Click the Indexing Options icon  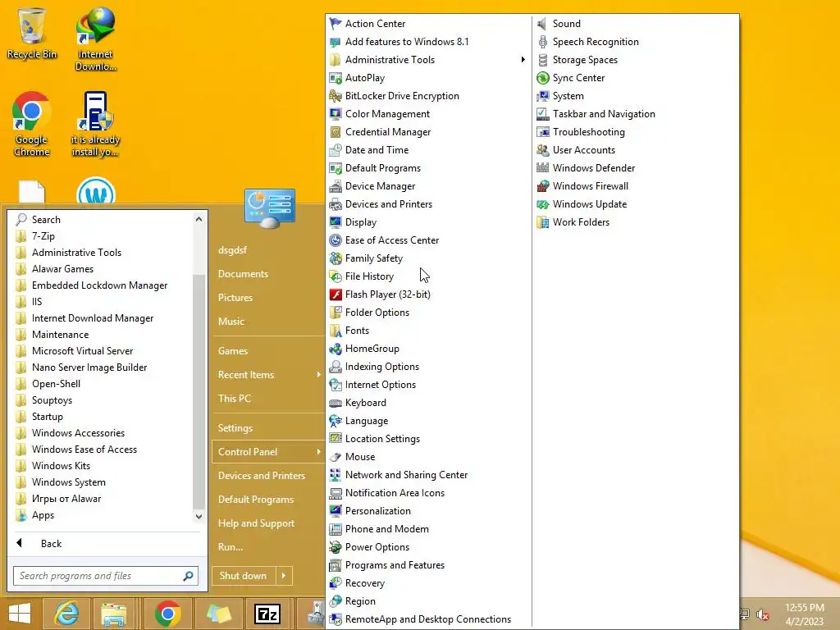336,367
